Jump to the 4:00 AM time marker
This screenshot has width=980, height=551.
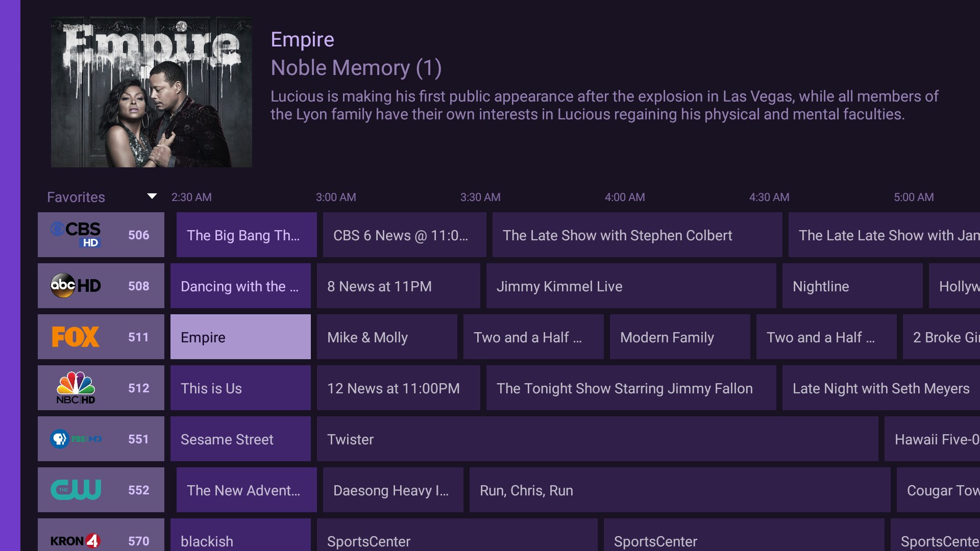[x=625, y=197]
